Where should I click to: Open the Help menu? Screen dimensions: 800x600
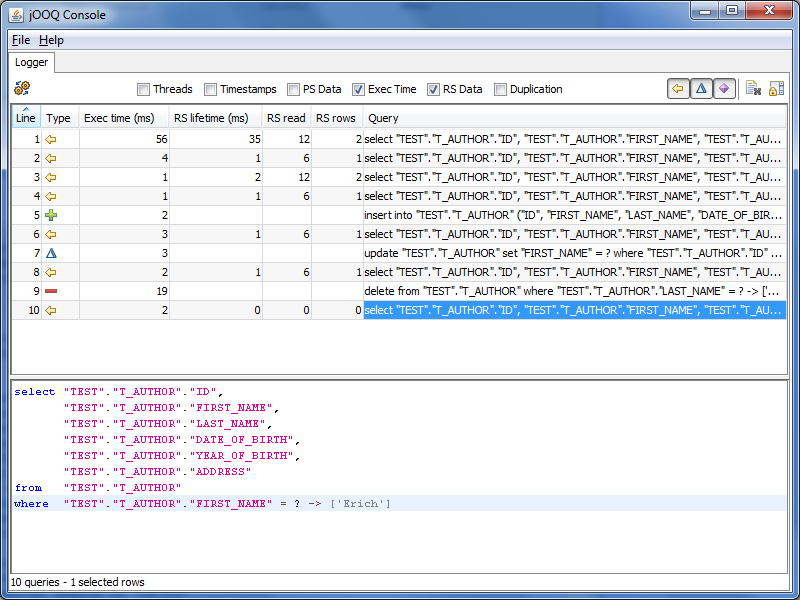[51, 40]
